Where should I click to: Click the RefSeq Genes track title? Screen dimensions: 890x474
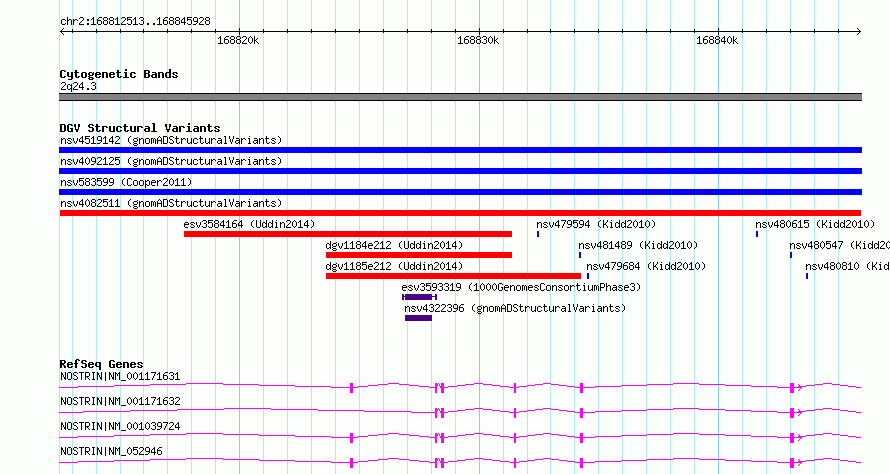102,364
